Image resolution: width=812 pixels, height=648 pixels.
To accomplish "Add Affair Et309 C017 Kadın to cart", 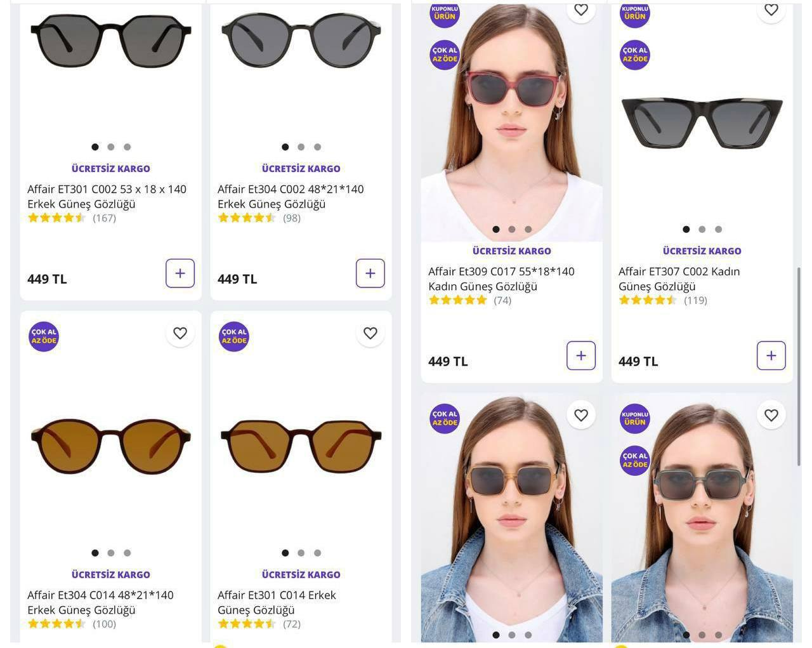I will (580, 355).
